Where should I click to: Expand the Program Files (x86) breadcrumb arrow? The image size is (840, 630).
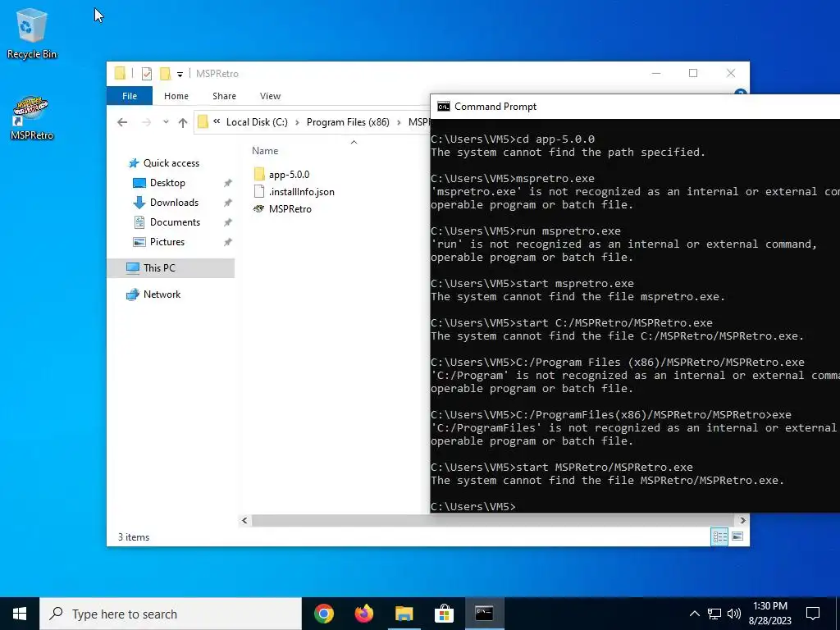pyautogui.click(x=399, y=122)
